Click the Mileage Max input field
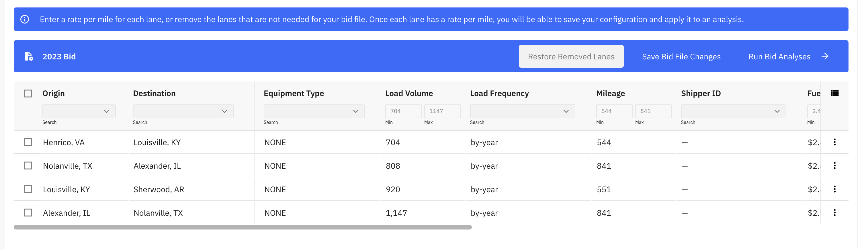Viewport: 868px width, 249px height. click(x=653, y=111)
